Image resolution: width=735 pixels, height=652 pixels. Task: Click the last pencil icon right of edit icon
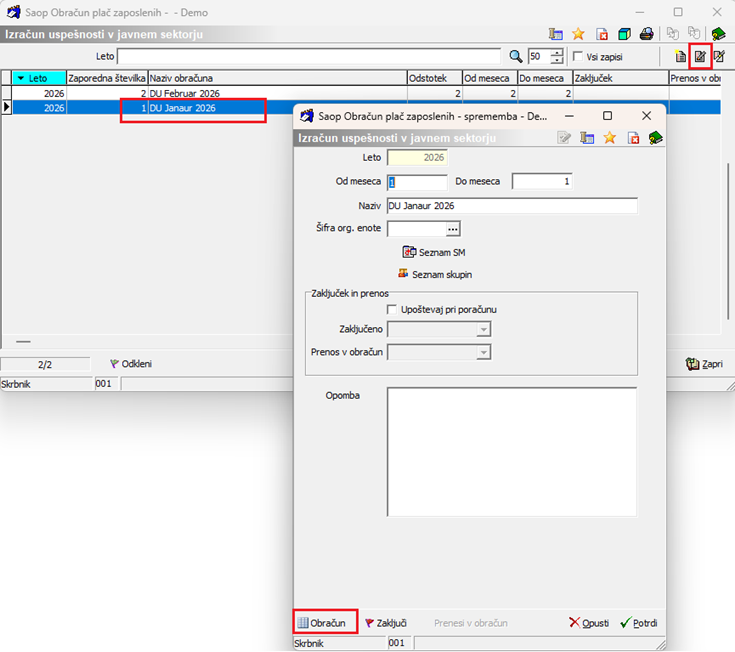click(x=719, y=57)
